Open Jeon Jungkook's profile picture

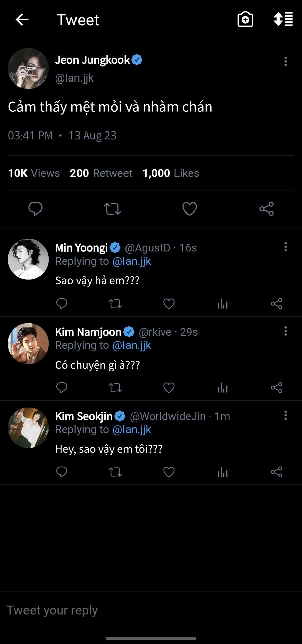pos(28,68)
